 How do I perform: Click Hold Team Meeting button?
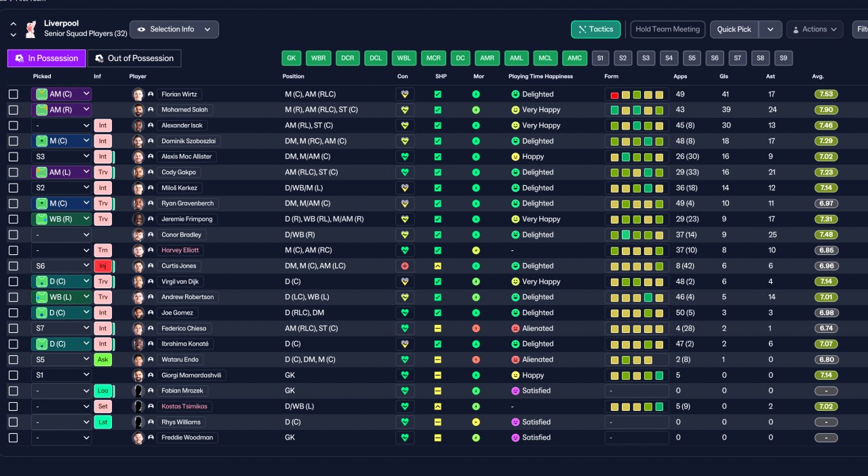pyautogui.click(x=667, y=29)
